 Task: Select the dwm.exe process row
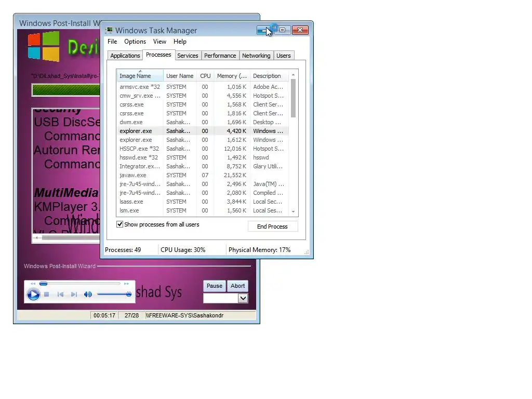point(203,122)
